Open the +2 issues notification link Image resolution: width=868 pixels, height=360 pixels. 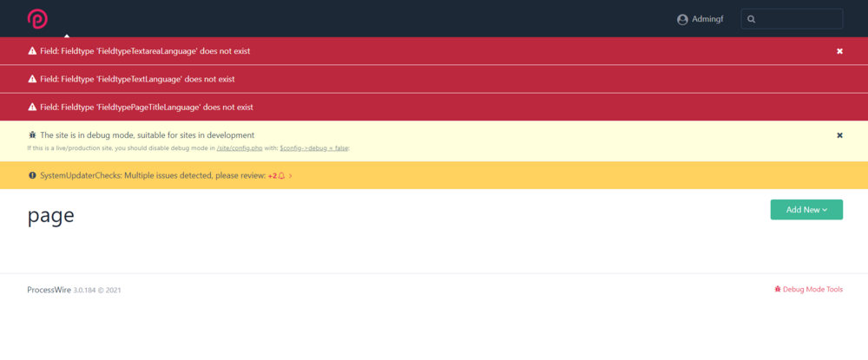click(x=272, y=176)
